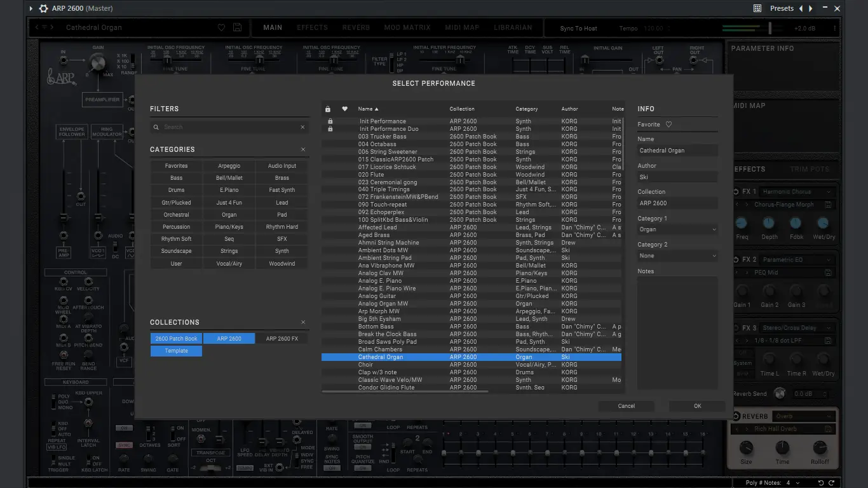Click the Favorite heart icon in Info panel
The width and height of the screenshot is (868, 488).
coord(668,125)
